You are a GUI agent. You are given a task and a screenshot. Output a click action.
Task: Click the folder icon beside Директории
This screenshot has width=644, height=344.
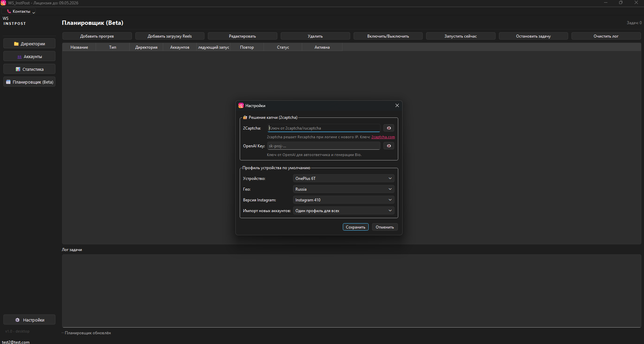coord(16,44)
